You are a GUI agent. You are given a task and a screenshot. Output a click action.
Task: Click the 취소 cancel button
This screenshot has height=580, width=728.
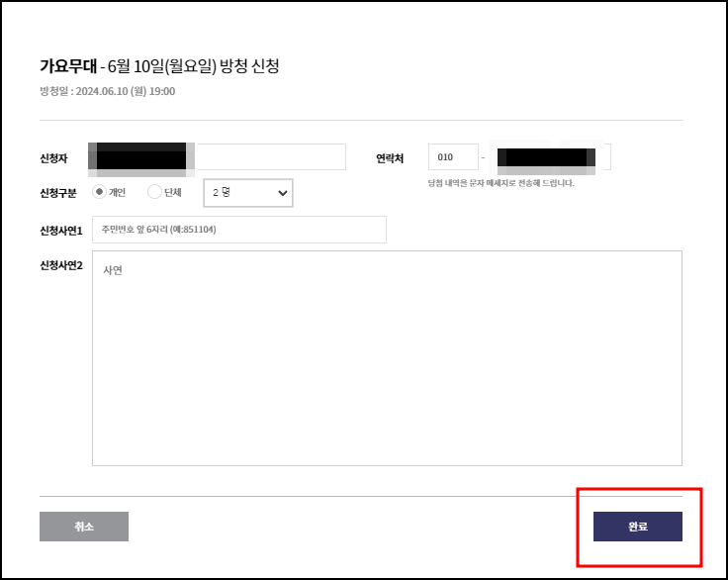(x=84, y=527)
